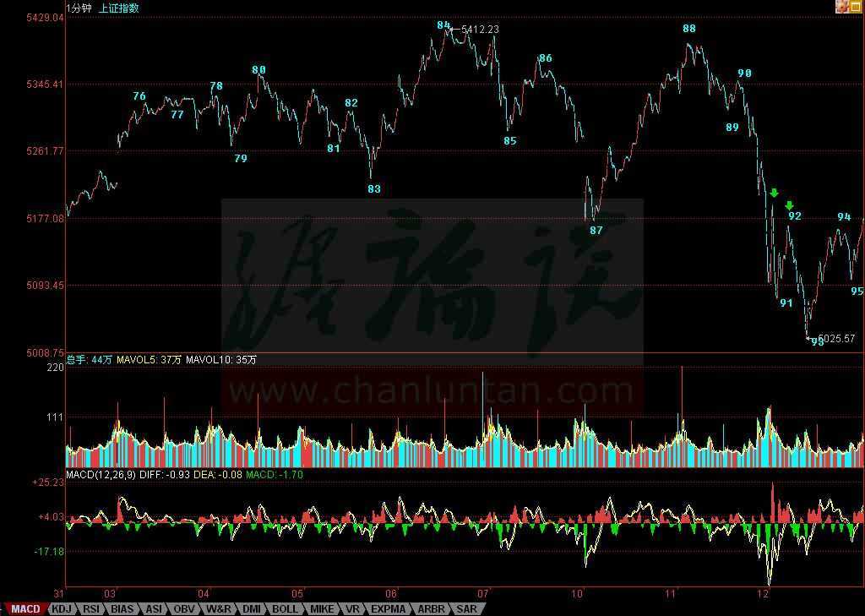
Task: Click the picture icon in the top-right corner
Action: click(842, 7)
